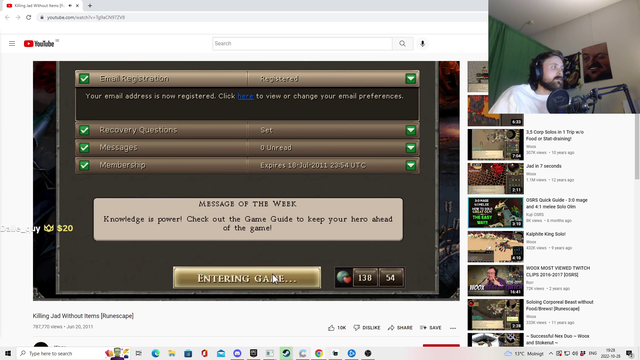Viewport: 640px width, 360px height.
Task: Open Mail app from taskbar
Action: coord(221,353)
